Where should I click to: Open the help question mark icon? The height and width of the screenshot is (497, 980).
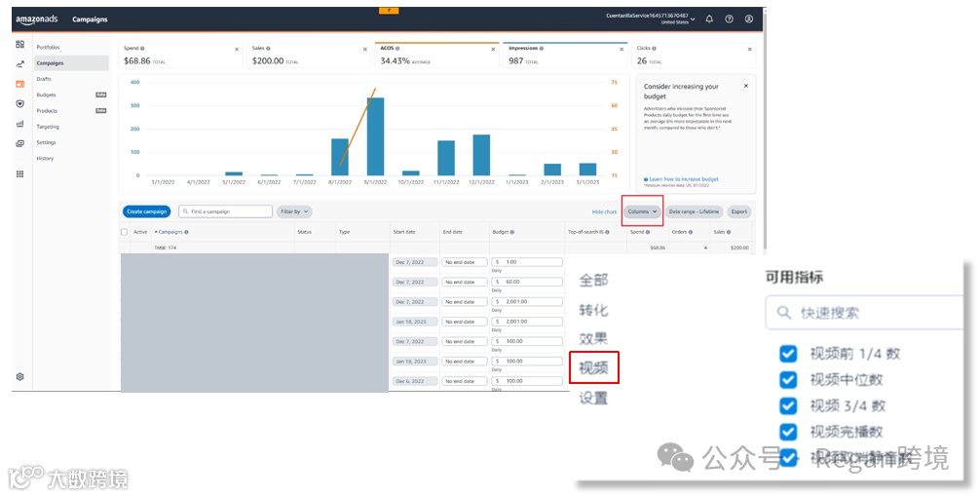point(729,19)
